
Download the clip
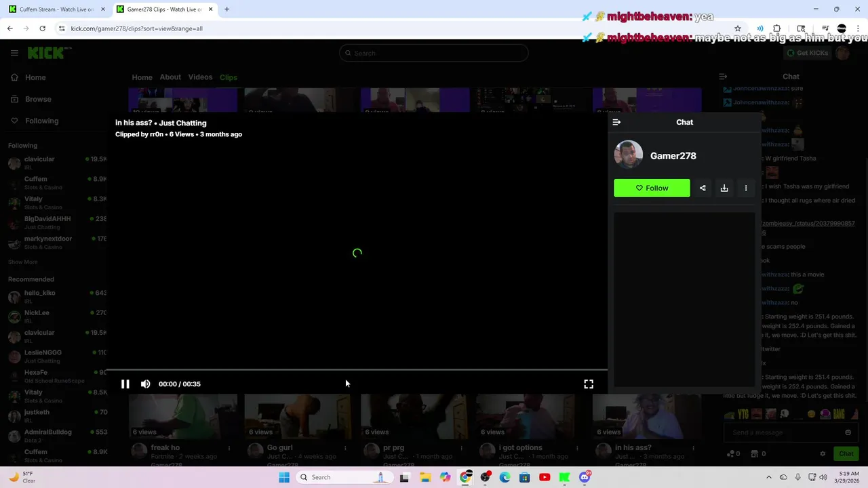[x=724, y=188]
